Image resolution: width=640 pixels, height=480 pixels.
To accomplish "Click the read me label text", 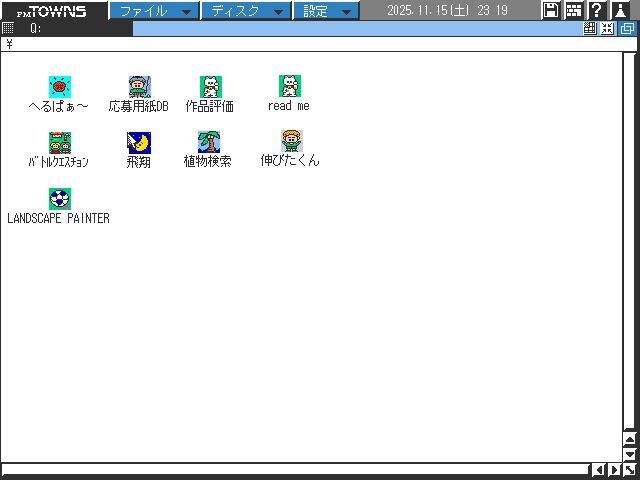I will [x=289, y=106].
